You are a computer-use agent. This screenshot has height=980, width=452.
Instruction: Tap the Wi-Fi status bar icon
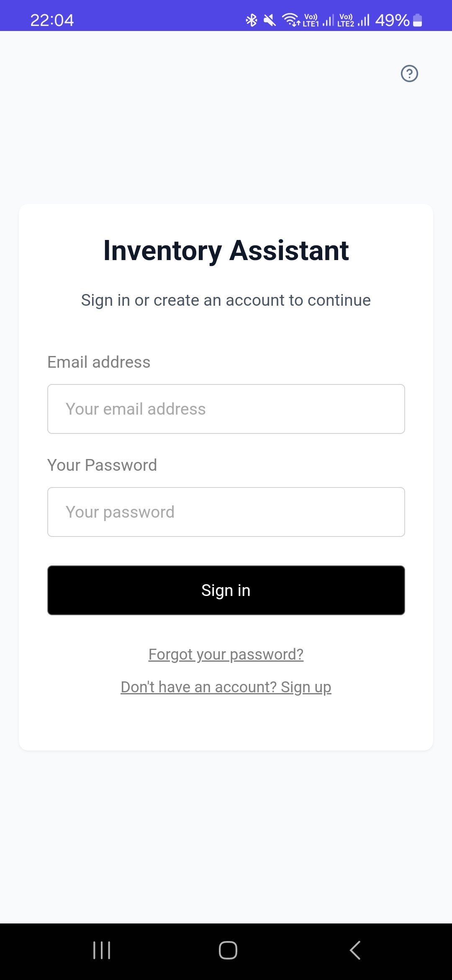click(x=290, y=20)
